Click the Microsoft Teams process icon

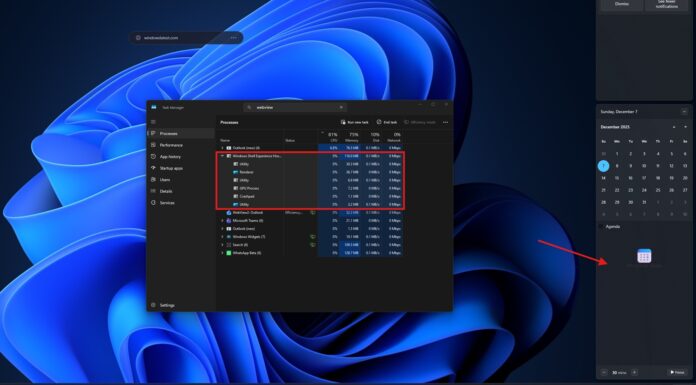[229, 220]
